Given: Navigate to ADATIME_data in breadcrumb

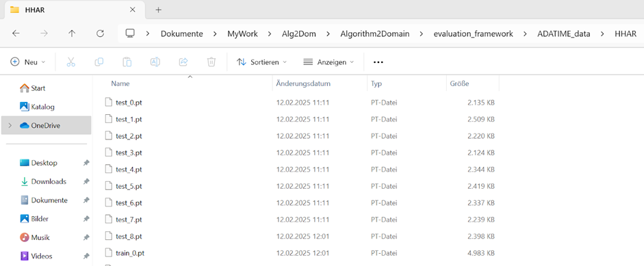Looking at the screenshot, I should click(x=563, y=34).
